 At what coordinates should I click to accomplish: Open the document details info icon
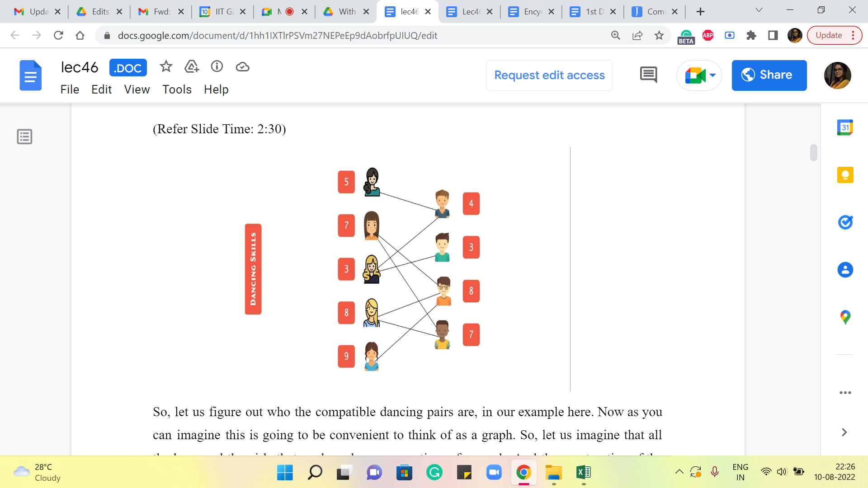point(217,67)
